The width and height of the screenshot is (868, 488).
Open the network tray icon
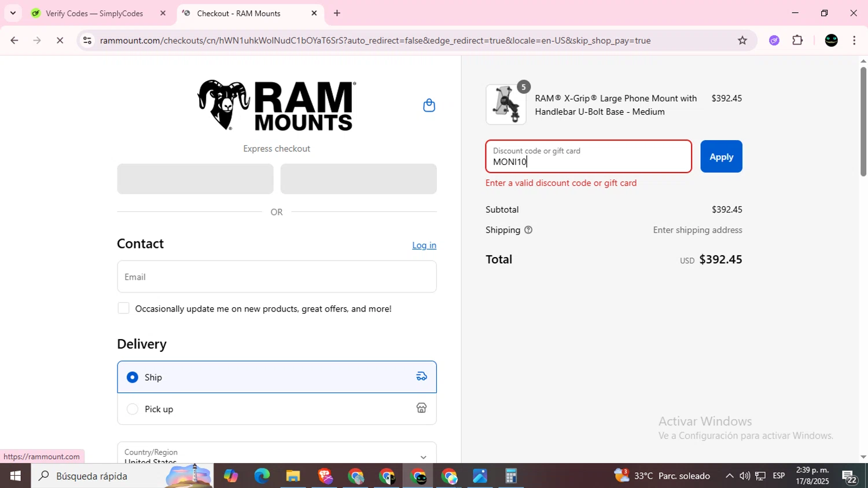(x=760, y=476)
